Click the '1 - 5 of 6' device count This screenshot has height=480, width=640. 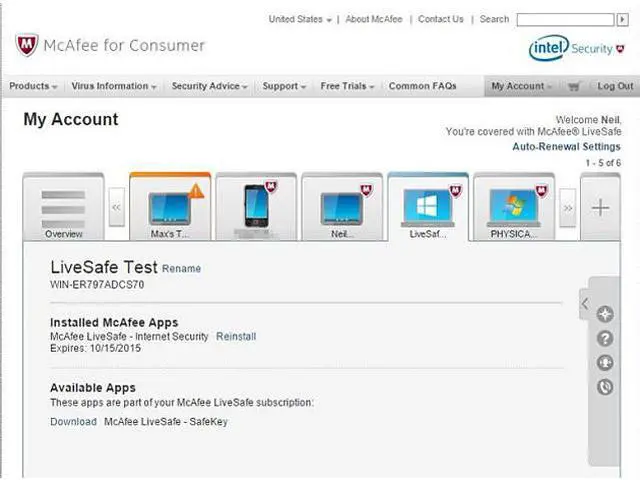[x=603, y=163]
